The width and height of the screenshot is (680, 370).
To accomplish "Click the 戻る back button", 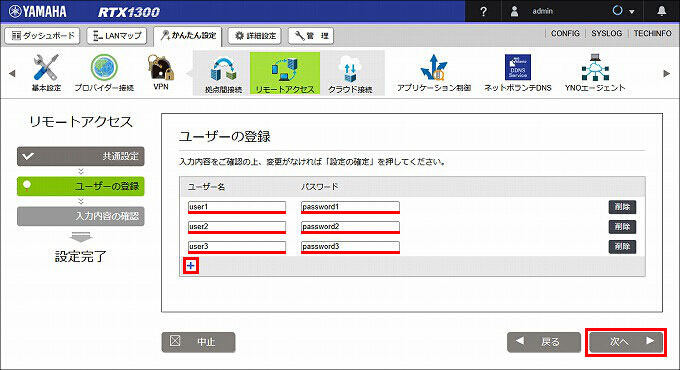I will [544, 342].
